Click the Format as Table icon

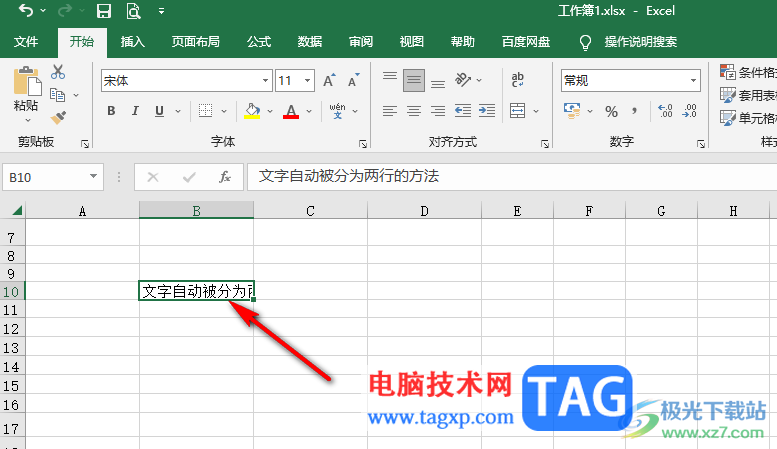coord(727,95)
